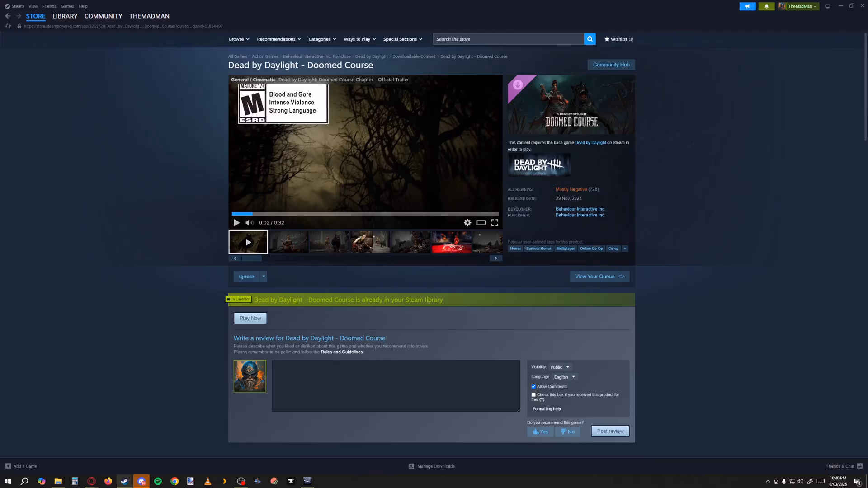Switch to the LIBRARY tab
The width and height of the screenshot is (868, 488).
pos(65,16)
